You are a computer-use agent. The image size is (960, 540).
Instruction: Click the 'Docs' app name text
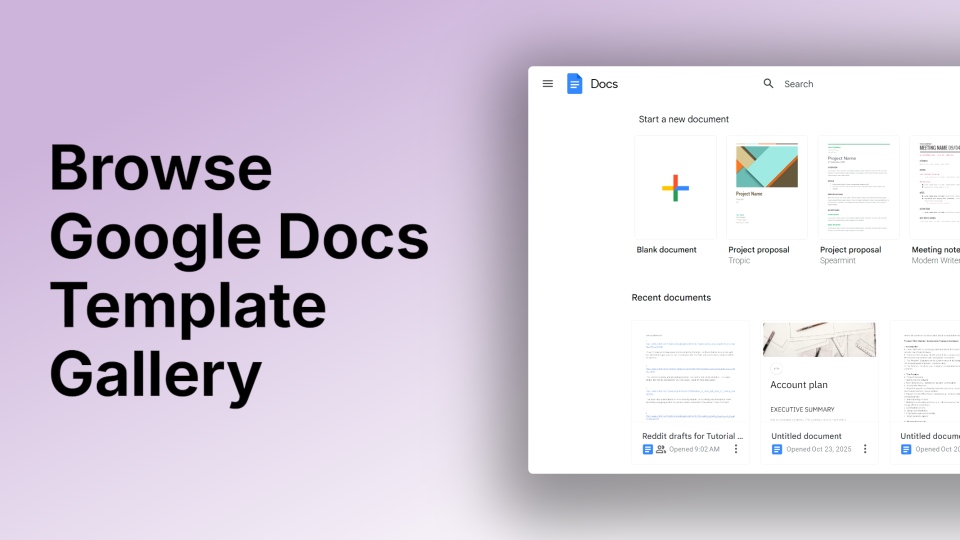604,84
